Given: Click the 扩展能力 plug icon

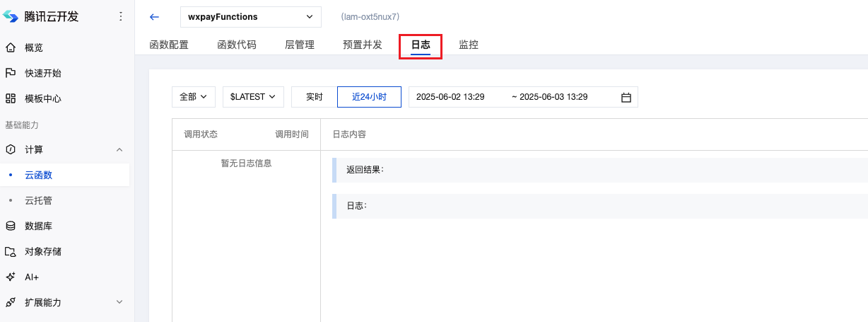Looking at the screenshot, I should coord(11,302).
